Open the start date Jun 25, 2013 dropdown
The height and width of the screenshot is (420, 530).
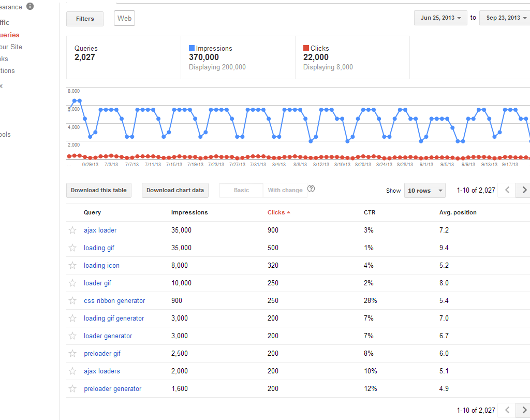(440, 18)
